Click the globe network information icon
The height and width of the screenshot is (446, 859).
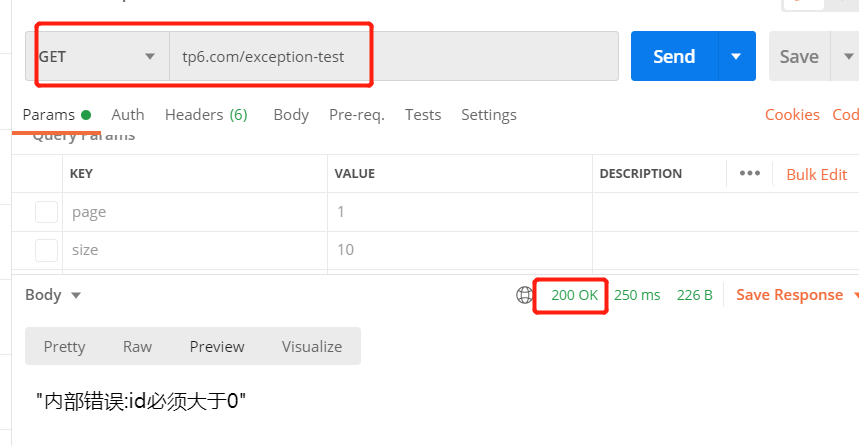pos(524,295)
